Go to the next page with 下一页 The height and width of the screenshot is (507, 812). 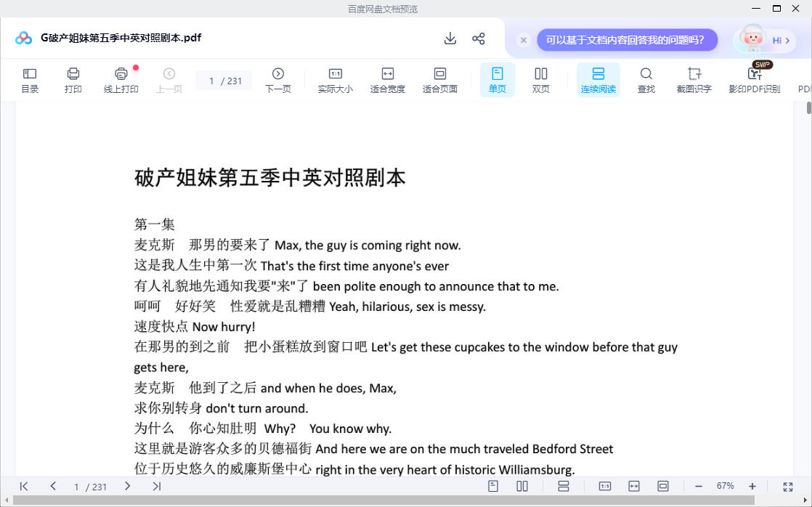coord(277,80)
